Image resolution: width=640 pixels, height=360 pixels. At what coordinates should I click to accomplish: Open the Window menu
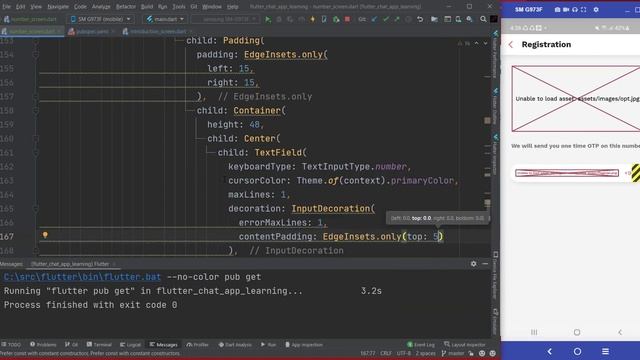coord(212,7)
